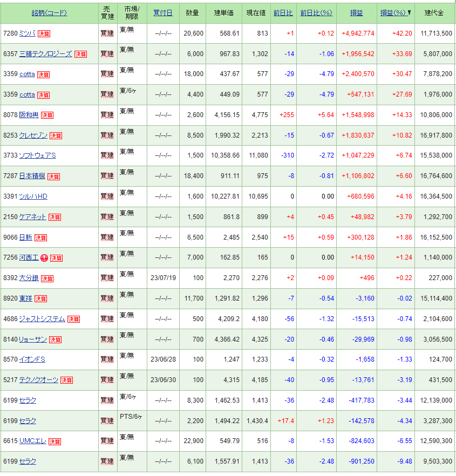Click the 建単価 column header
Viewport: 456px width, 476px height.
[x=224, y=13]
